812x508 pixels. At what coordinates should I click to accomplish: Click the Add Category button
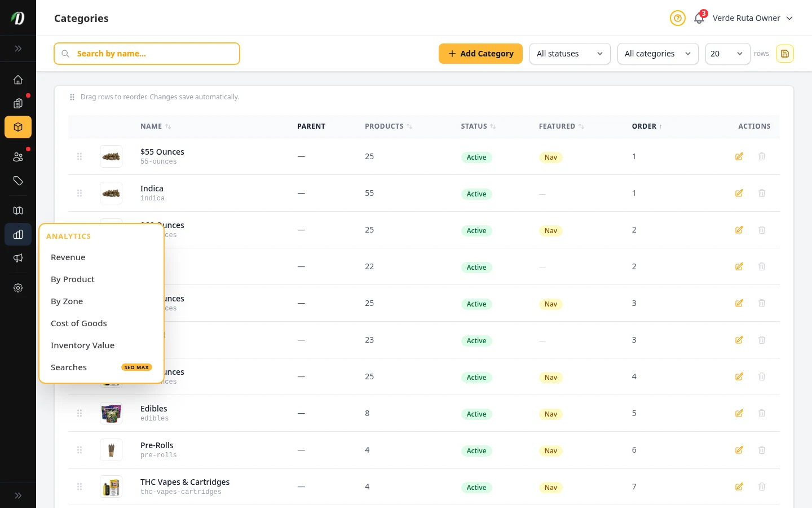pyautogui.click(x=480, y=54)
